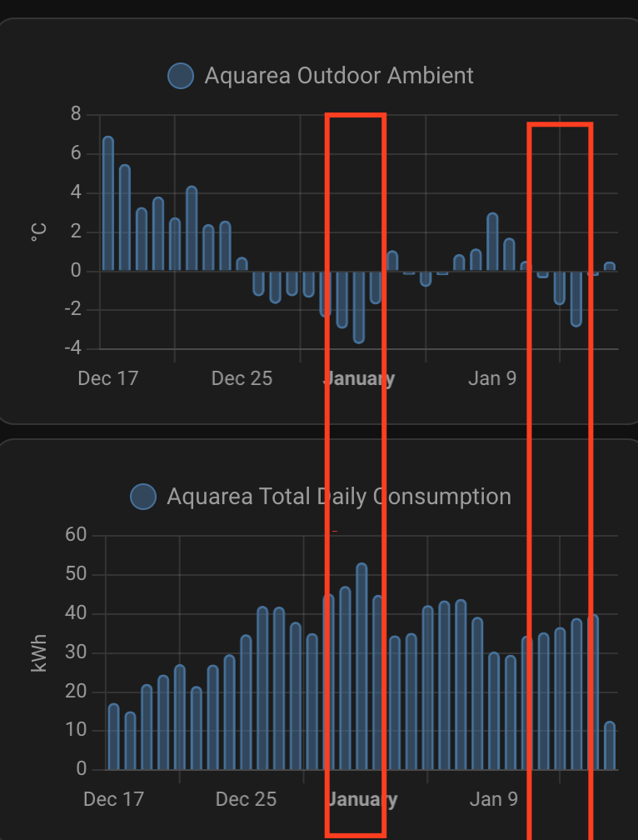Select the last bar in Outdoor Ambient chart
This screenshot has width=638, height=840.
(x=610, y=267)
